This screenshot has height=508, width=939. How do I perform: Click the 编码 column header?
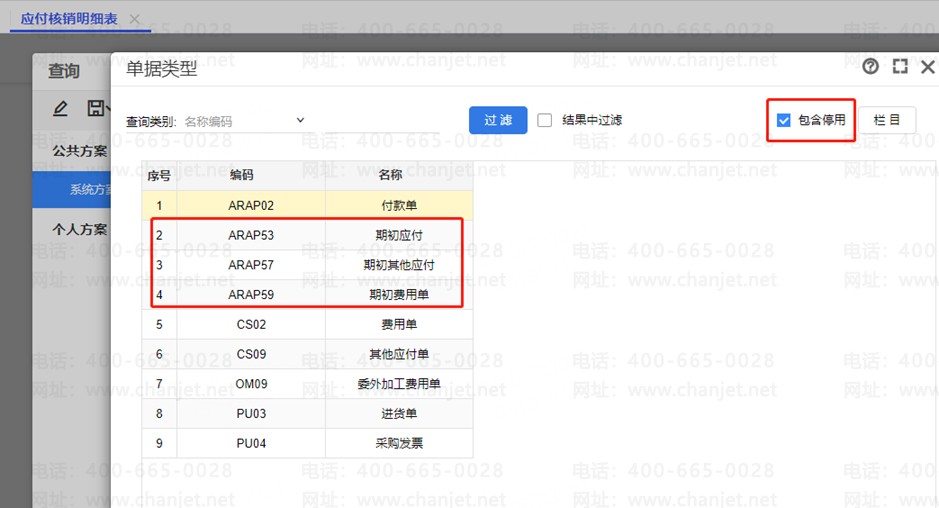tap(242, 175)
